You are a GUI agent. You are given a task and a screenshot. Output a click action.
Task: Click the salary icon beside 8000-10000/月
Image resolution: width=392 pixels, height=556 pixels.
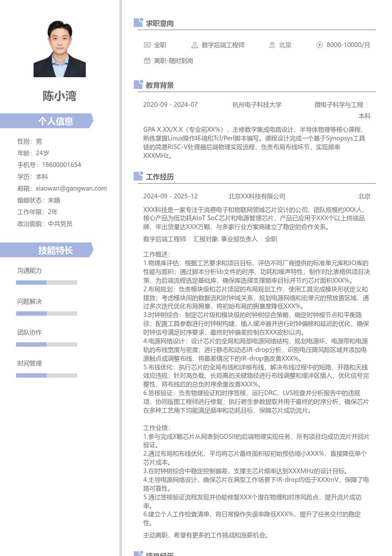coord(319,45)
